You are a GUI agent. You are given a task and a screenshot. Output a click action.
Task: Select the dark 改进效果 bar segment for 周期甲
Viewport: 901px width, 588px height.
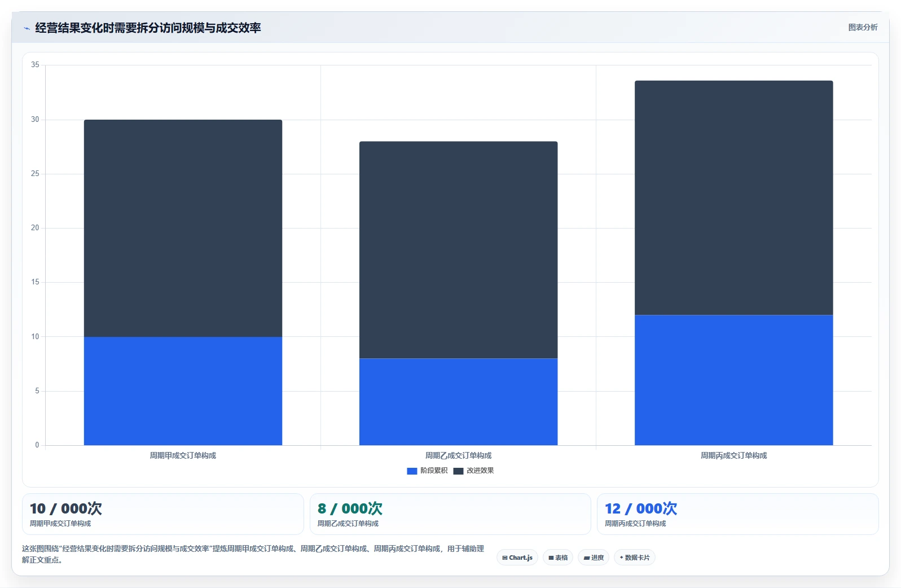pyautogui.click(x=183, y=228)
